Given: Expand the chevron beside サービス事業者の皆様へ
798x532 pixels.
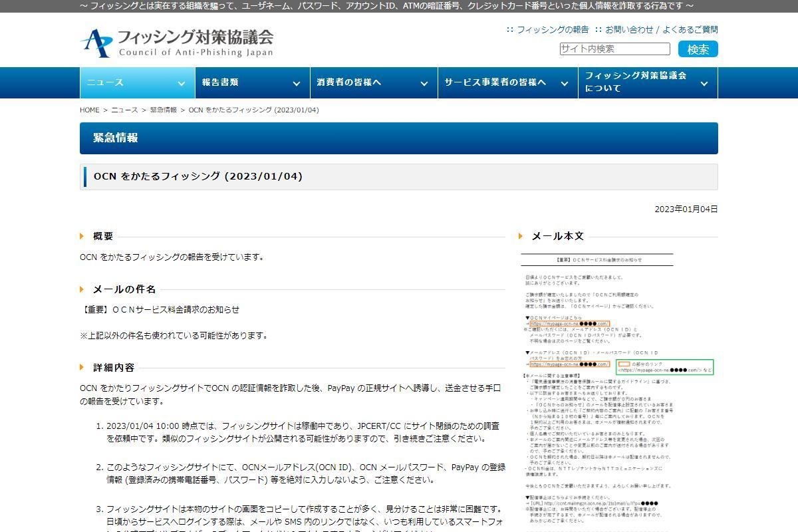Looking at the screenshot, I should click(x=565, y=83).
